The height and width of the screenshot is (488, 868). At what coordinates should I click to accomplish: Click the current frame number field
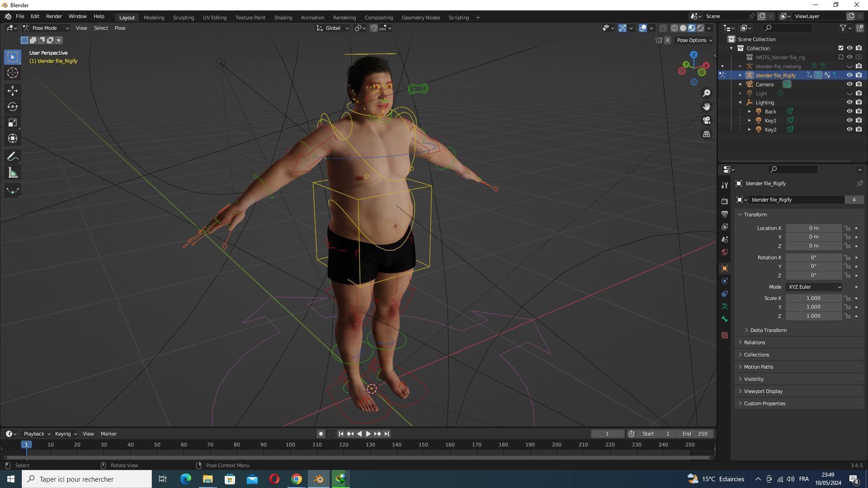tap(607, 434)
